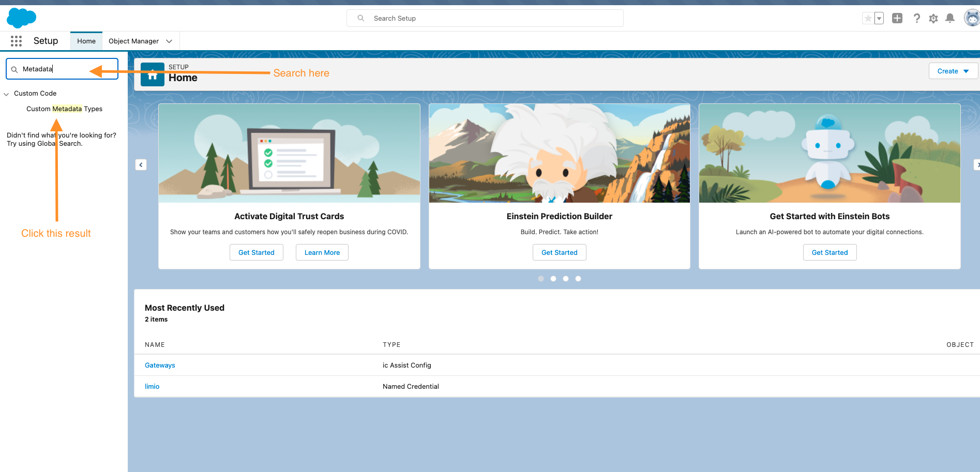
Task: Click the Activate Digital Trust Cards image
Action: point(289,153)
